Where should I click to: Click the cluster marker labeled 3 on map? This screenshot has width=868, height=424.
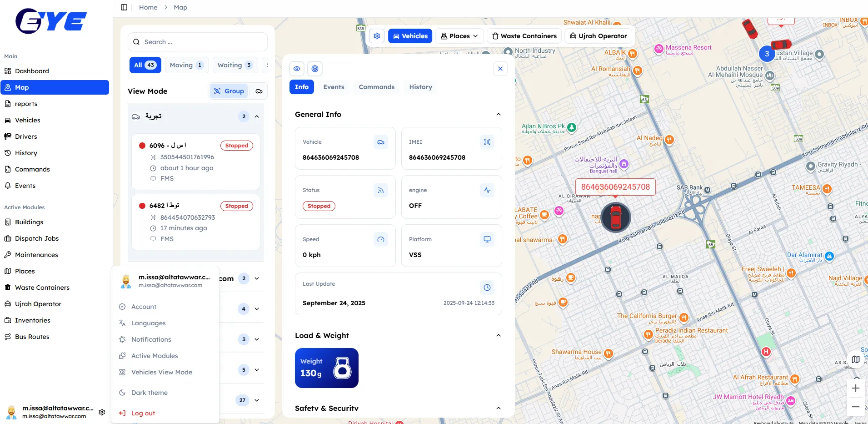[x=767, y=54]
